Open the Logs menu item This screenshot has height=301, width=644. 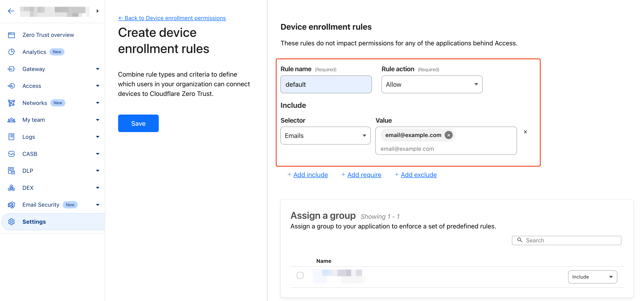click(29, 137)
